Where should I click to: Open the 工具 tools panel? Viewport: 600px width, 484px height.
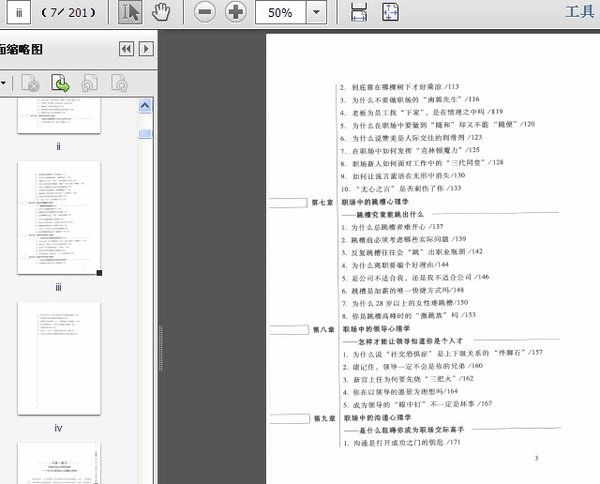580,13
